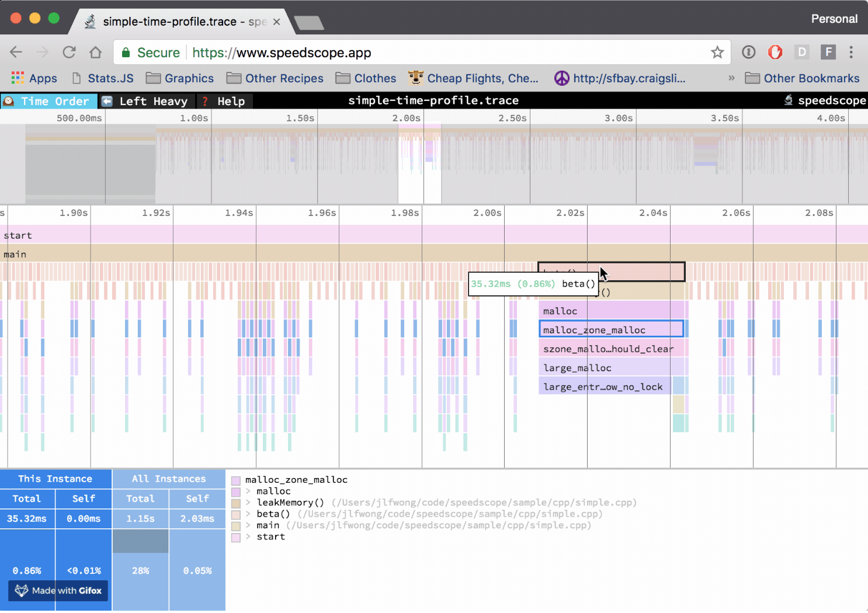Expand the beta() frame in the call stack
Screen dimensions: 868x613
pos(247,514)
